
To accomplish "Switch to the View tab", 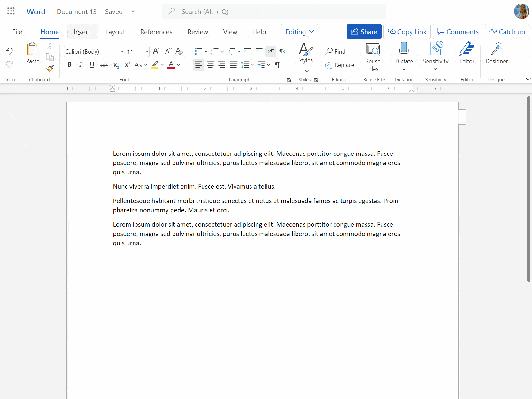I will coord(230,32).
